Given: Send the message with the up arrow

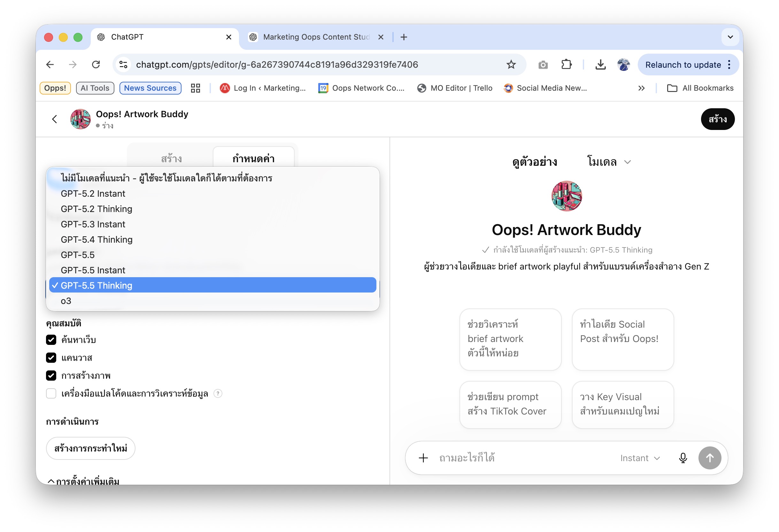Looking at the screenshot, I should coord(710,458).
